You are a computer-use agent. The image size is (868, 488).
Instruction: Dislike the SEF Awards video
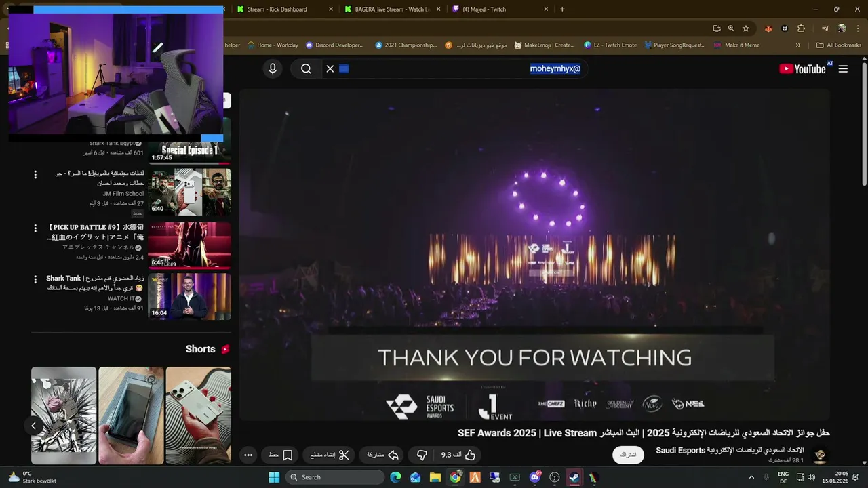click(x=421, y=455)
